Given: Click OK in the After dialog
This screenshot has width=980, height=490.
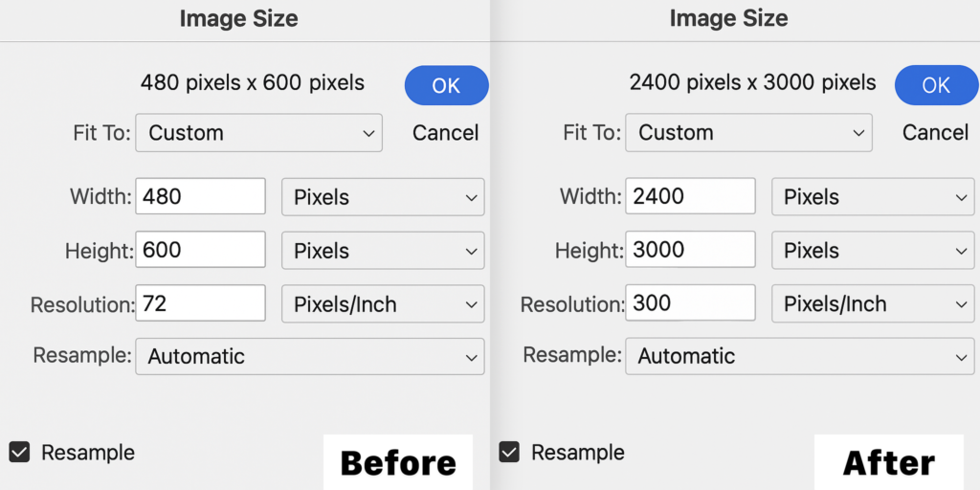Looking at the screenshot, I should pyautogui.click(x=936, y=86).
